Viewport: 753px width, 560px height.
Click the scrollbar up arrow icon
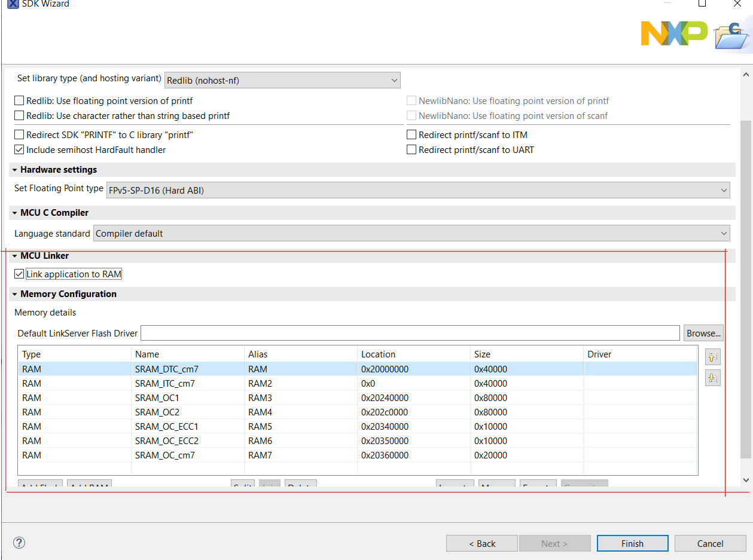745,74
